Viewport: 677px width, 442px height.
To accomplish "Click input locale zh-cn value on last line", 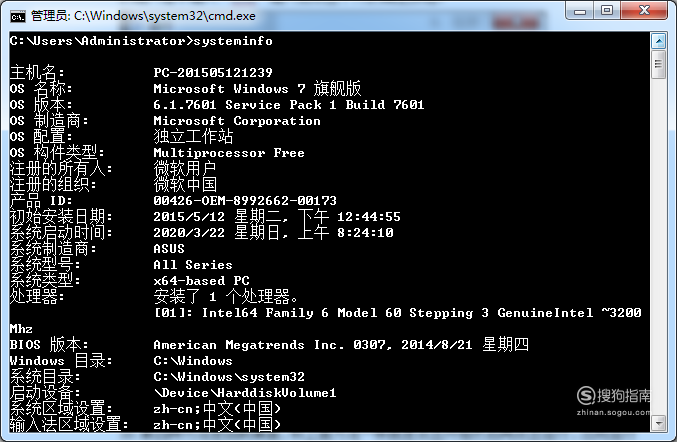I will [217, 425].
